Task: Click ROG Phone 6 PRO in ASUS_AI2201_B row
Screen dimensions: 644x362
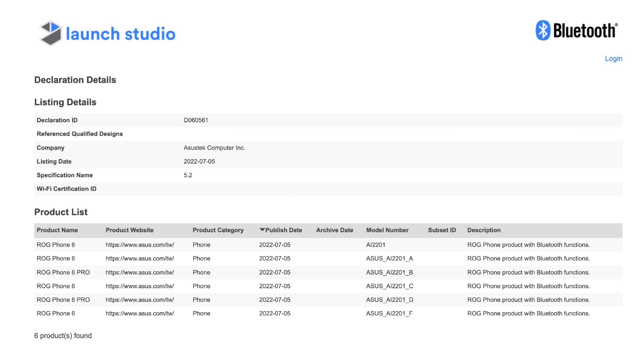Action: tap(63, 273)
